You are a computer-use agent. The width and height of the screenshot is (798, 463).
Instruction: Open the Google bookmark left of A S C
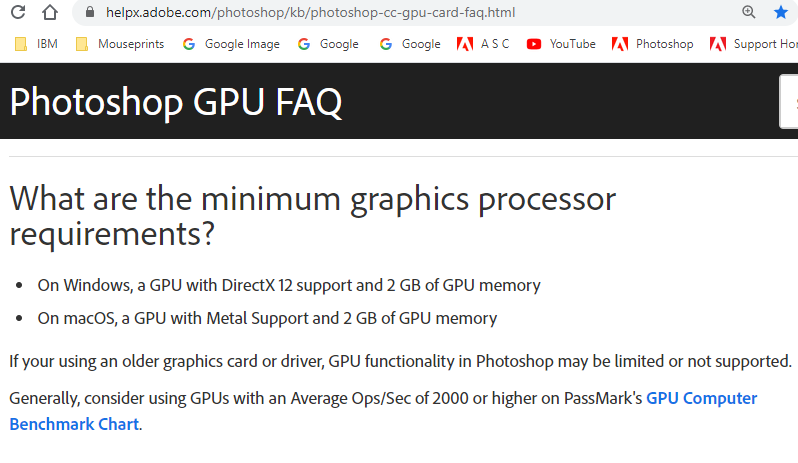coord(411,44)
